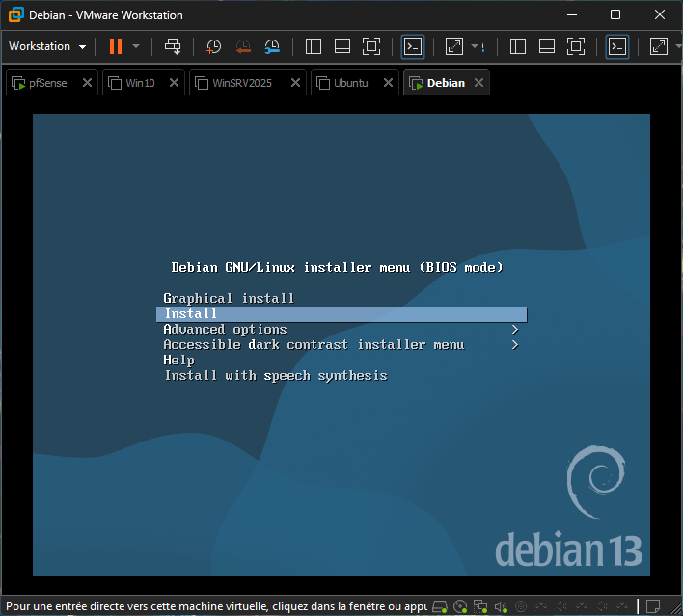This screenshot has height=616, width=683.
Task: Expand the power options arrow beside pause
Action: pos(136,46)
